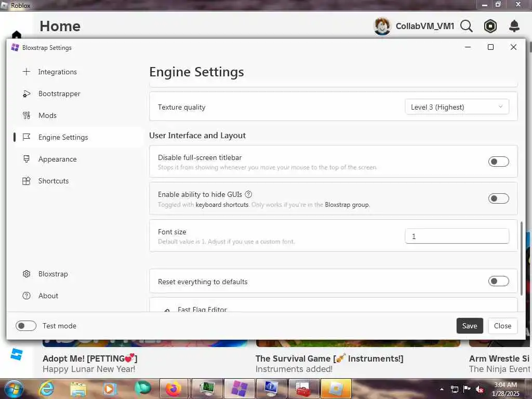532x399 pixels.
Task: Toggle Disable full-screen titlebar switch
Action: 498,162
